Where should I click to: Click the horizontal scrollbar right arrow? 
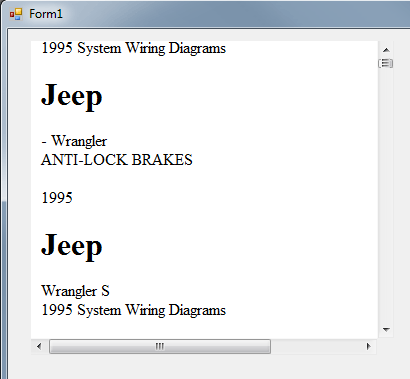[x=368, y=346]
